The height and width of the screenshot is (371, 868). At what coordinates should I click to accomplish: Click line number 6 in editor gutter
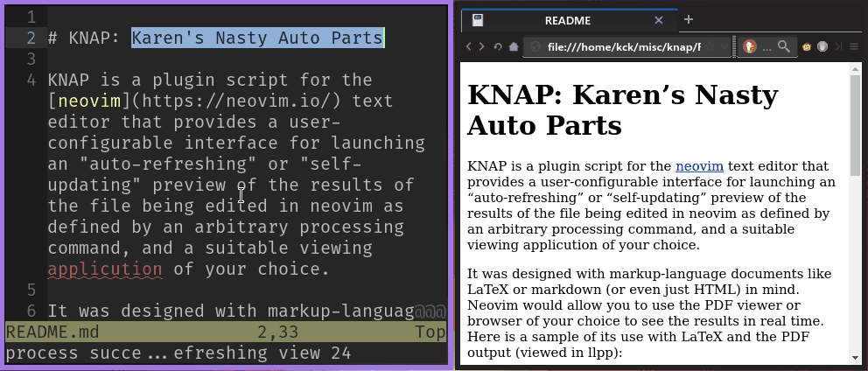point(31,311)
